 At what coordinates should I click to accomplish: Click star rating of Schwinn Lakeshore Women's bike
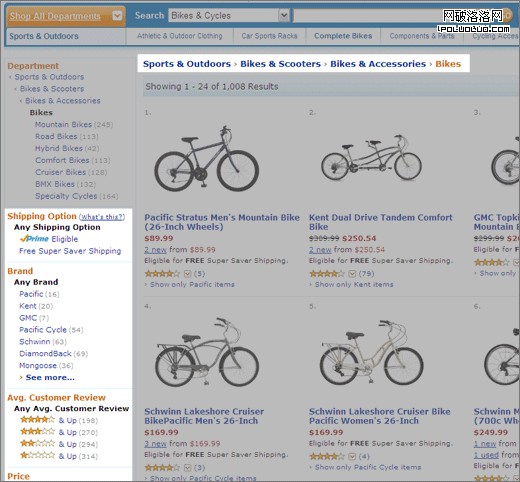[327, 456]
